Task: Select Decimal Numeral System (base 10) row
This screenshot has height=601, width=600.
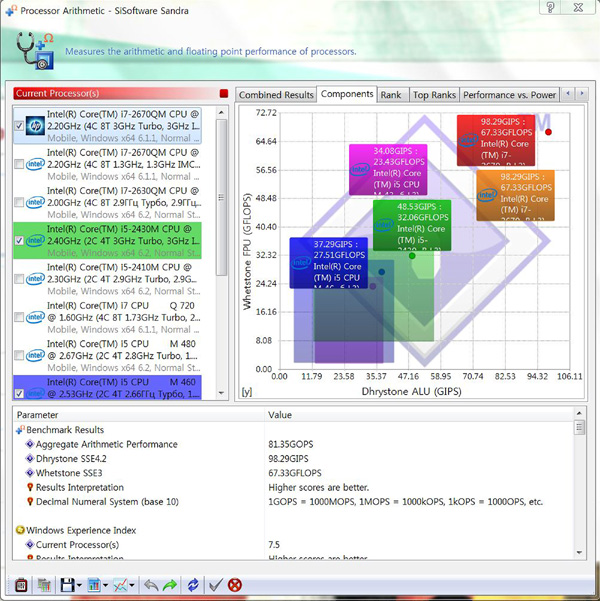Action: pos(293,502)
